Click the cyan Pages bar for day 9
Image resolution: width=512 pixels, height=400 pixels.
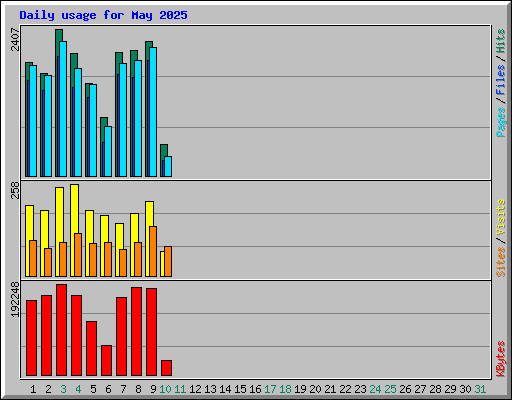153,112
